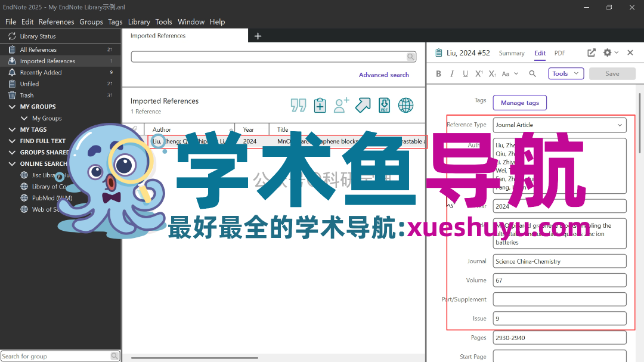The width and height of the screenshot is (644, 362).
Task: Open the References menu
Action: pos(56,22)
